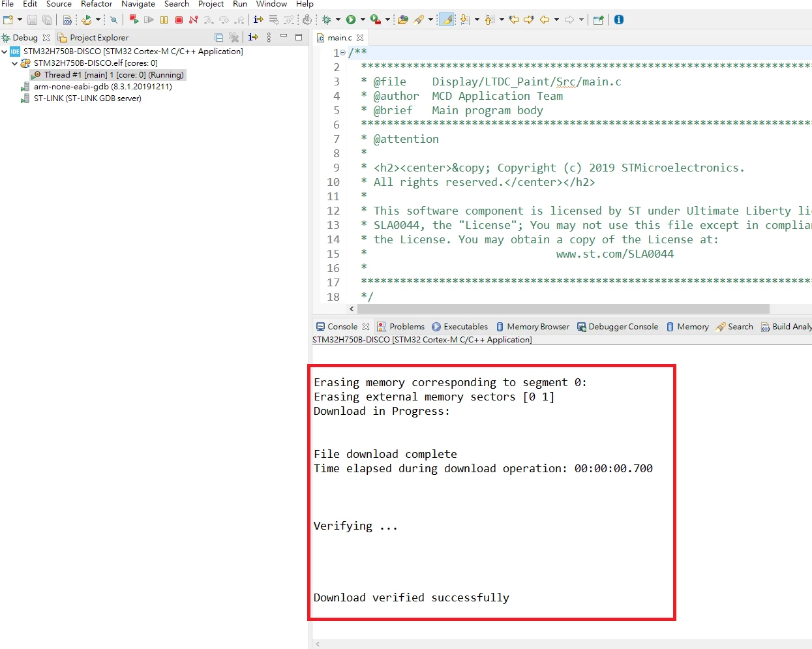Open the dropdown arrow beside the Debug bug icon
Screen dimensions: 812x649
tap(338, 20)
